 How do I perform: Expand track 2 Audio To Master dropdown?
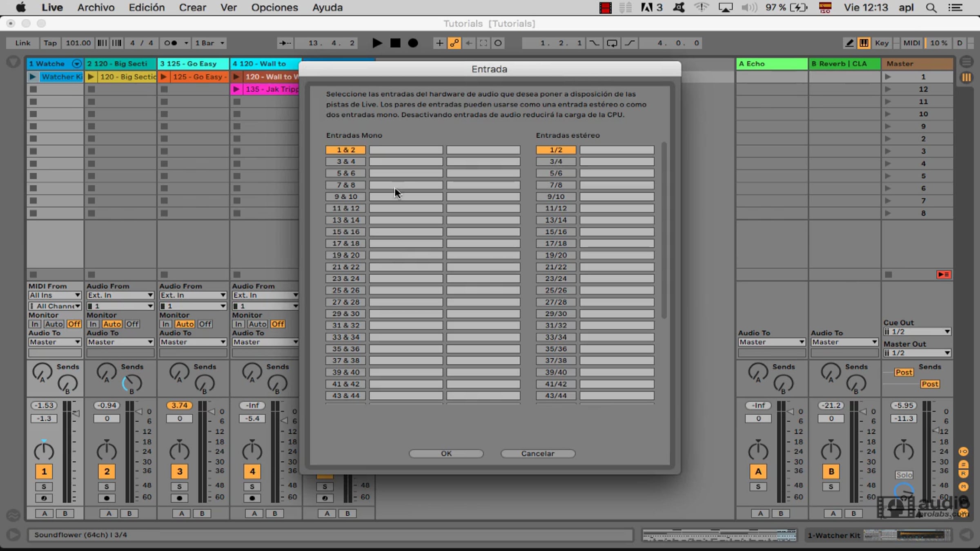120,342
